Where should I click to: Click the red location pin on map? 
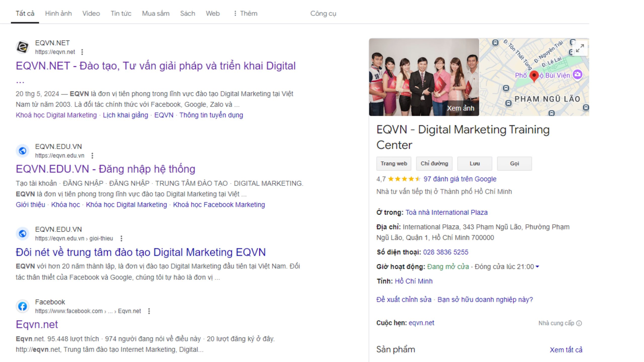coord(534,76)
